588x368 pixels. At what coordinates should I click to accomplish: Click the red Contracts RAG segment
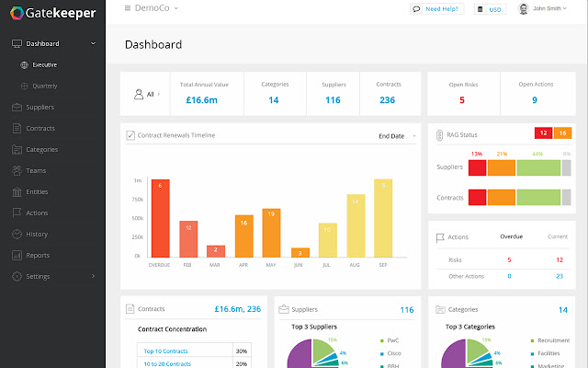pos(478,198)
